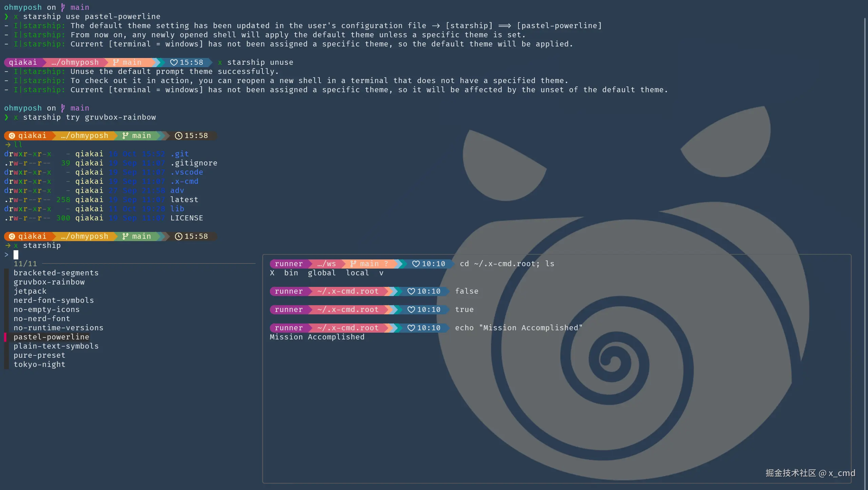Choose nerd-font-symbols preset

54,300
